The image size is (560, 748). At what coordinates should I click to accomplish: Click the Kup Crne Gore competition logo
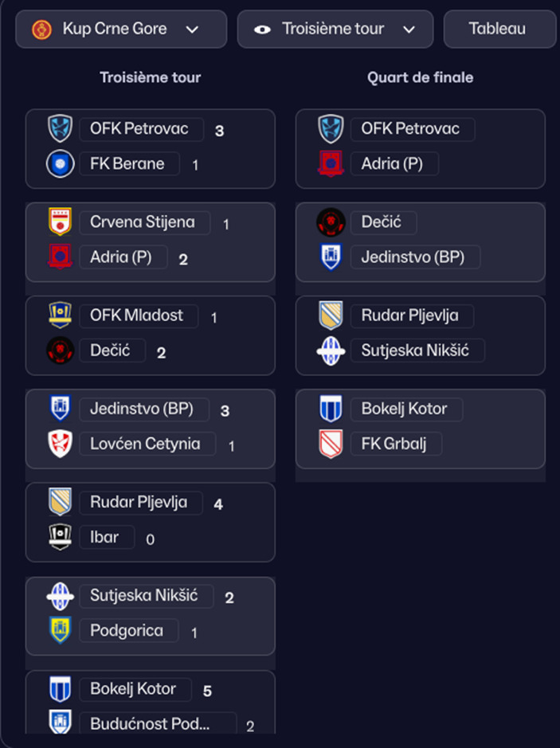click(x=41, y=29)
